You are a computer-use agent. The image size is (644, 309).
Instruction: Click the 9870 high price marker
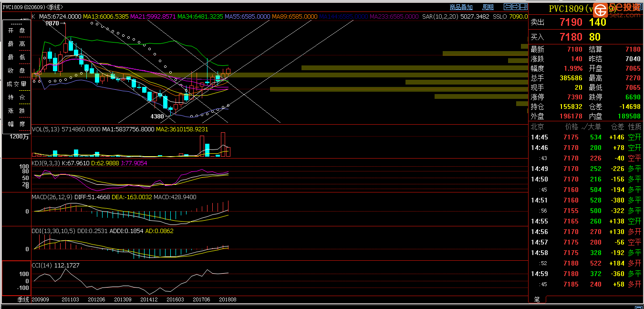tap(52, 23)
